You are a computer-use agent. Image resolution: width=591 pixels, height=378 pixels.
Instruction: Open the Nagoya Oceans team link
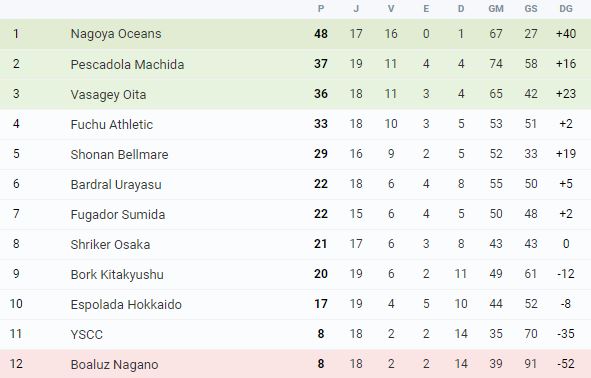click(x=116, y=34)
